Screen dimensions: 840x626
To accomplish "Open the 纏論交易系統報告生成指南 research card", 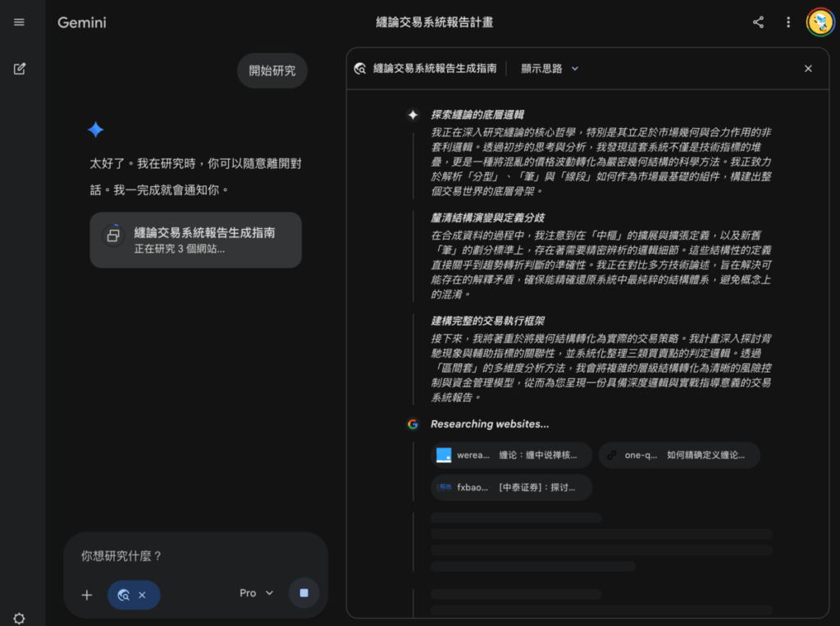I will coord(195,240).
